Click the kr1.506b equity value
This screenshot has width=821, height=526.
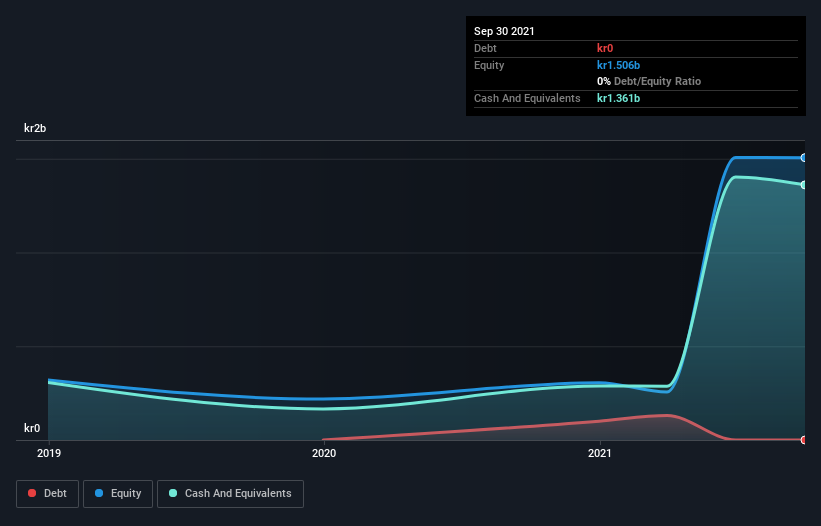coord(618,65)
